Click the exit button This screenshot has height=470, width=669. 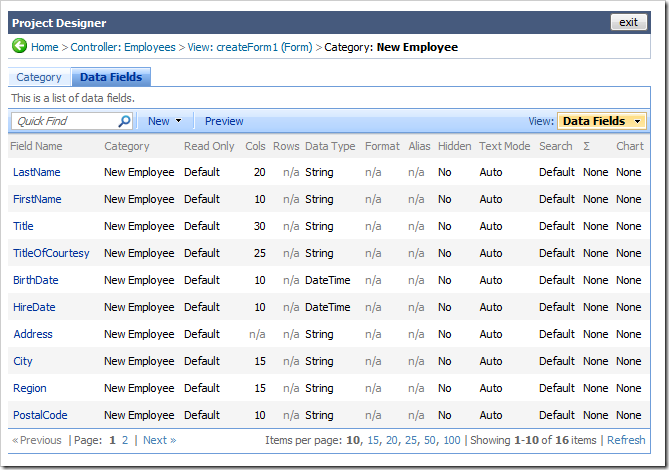[628, 22]
